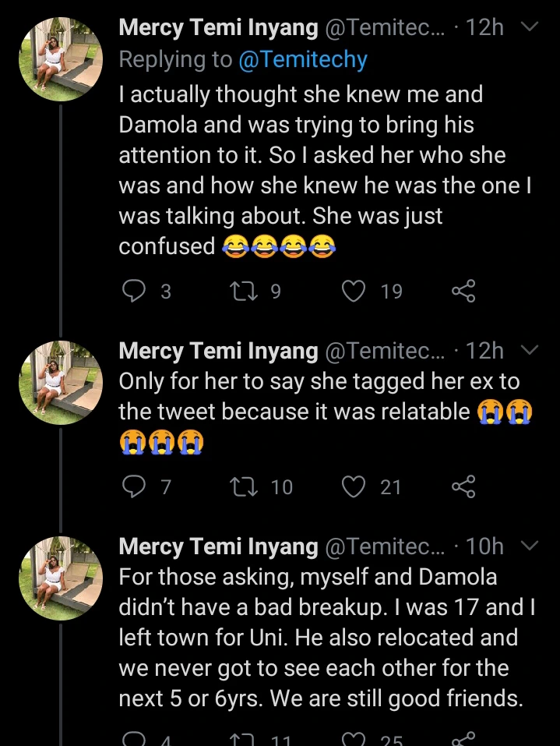Reply to the 'confused' tweet
560x746 pixels.
coord(135,292)
